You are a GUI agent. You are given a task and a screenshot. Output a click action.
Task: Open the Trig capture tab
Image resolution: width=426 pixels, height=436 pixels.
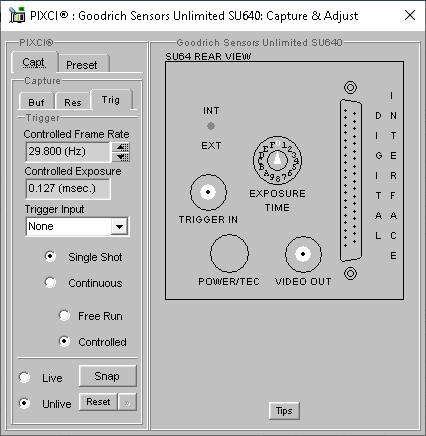click(x=111, y=99)
